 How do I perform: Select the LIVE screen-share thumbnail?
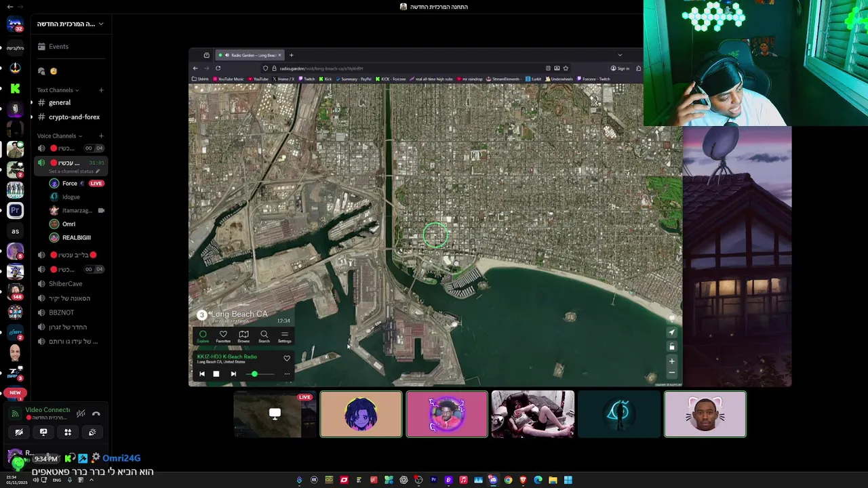click(275, 414)
